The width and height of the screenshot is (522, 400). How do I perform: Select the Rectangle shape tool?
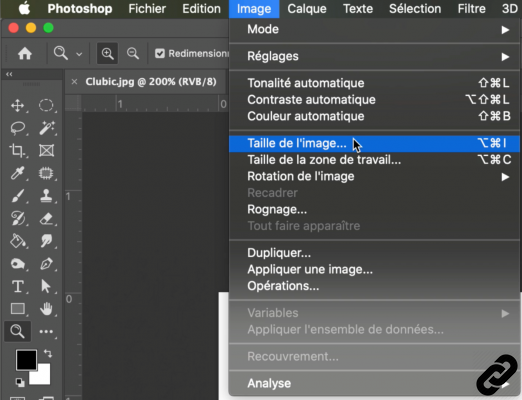17,309
